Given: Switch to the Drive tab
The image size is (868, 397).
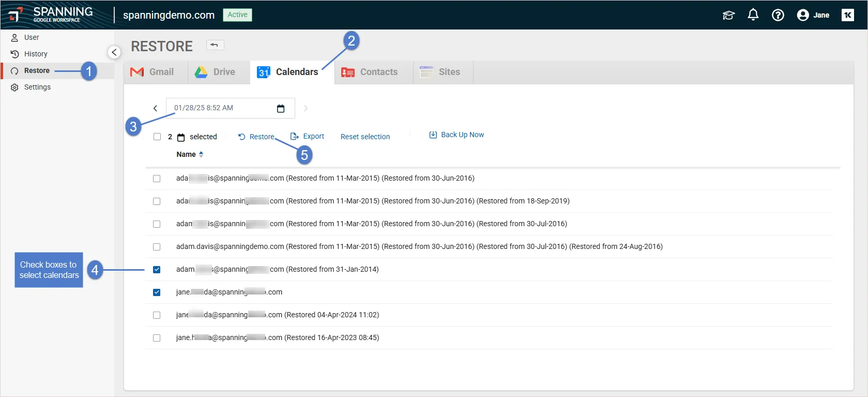Looking at the screenshot, I should (215, 72).
